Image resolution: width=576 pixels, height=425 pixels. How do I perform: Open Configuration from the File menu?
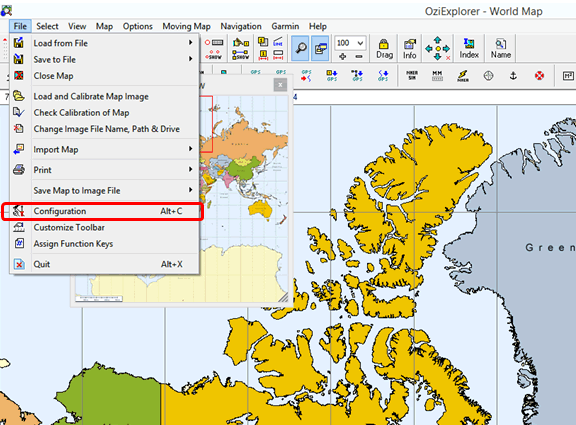103,211
